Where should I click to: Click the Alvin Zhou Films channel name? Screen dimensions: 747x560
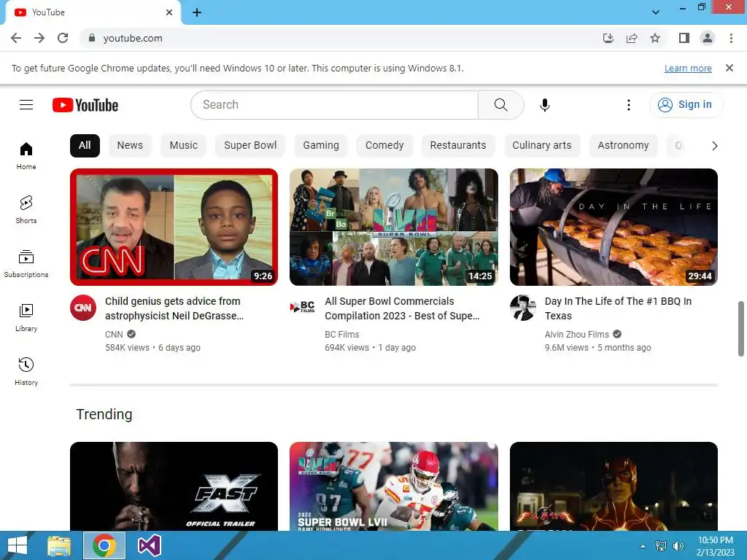pyautogui.click(x=577, y=334)
